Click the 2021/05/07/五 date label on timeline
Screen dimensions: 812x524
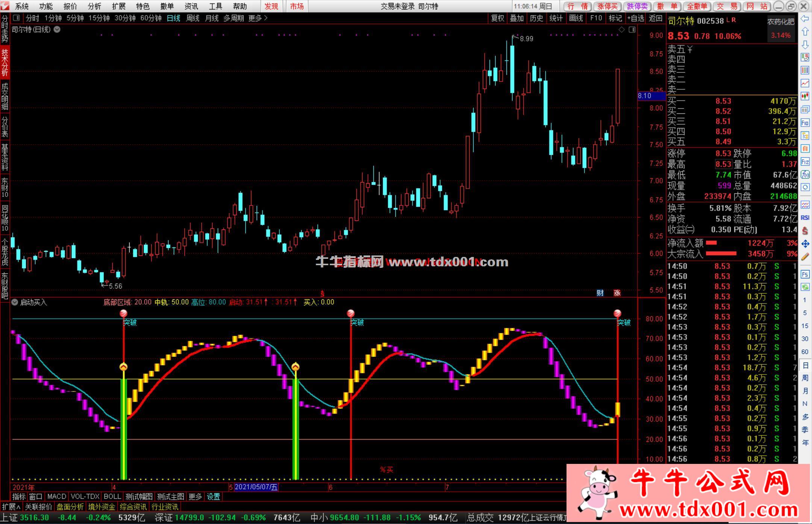[x=256, y=487]
